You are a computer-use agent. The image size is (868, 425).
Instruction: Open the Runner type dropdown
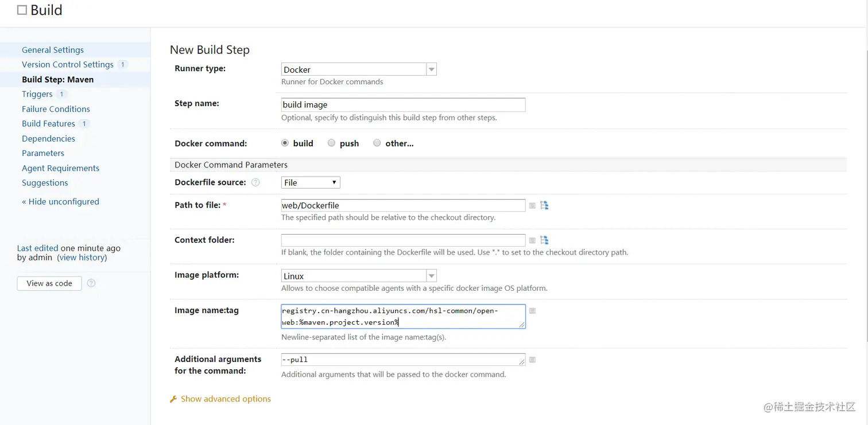coord(359,69)
